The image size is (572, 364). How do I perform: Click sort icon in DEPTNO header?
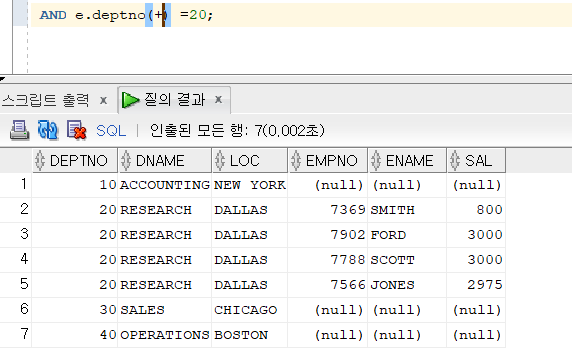pos(40,160)
